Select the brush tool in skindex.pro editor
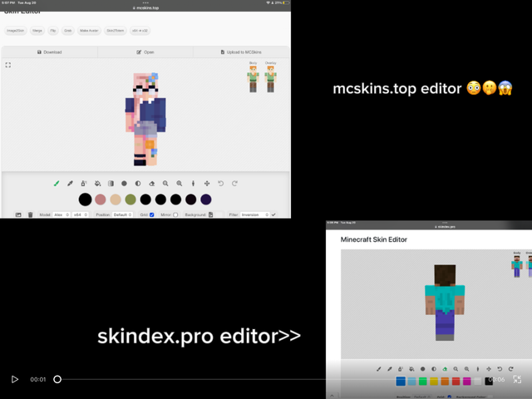The image size is (532, 399). [379, 369]
